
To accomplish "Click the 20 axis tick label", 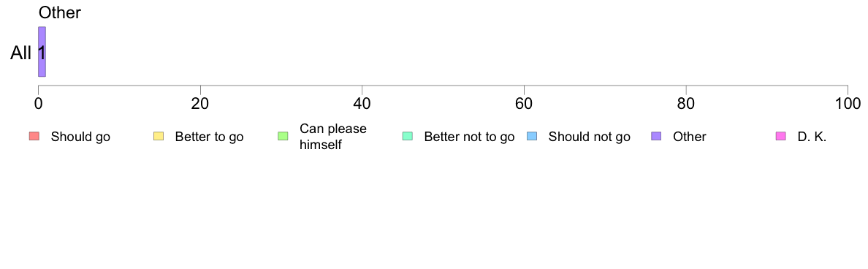I will [x=200, y=104].
